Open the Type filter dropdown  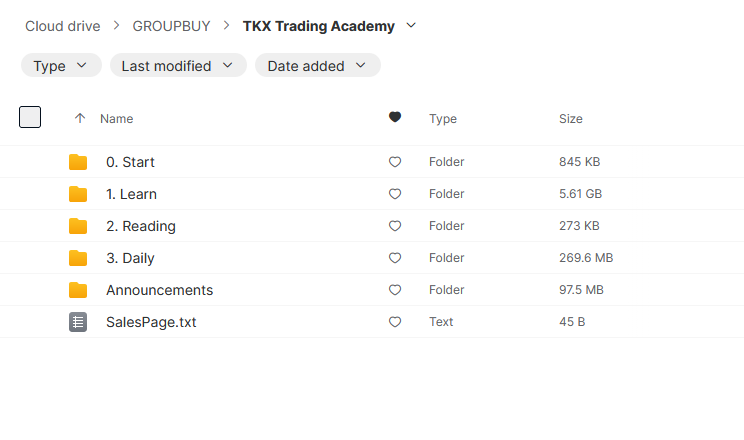click(61, 66)
